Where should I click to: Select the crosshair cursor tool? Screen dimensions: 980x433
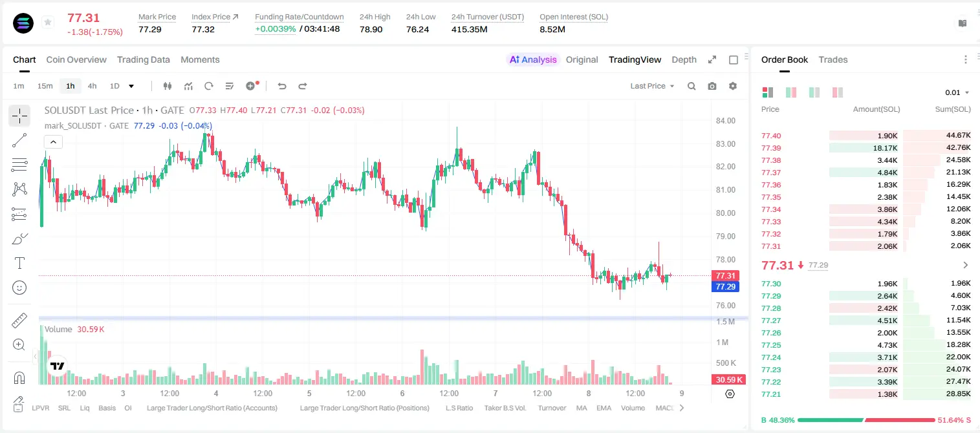click(19, 116)
